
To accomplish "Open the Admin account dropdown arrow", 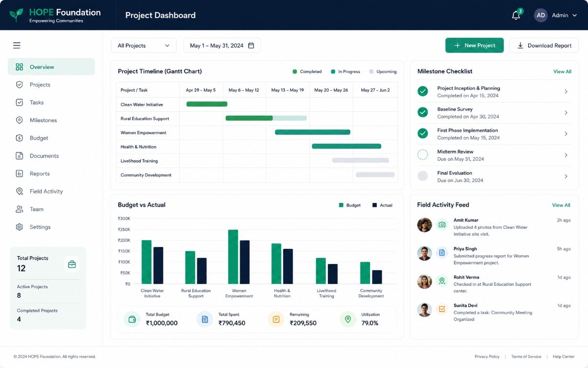I will [575, 15].
